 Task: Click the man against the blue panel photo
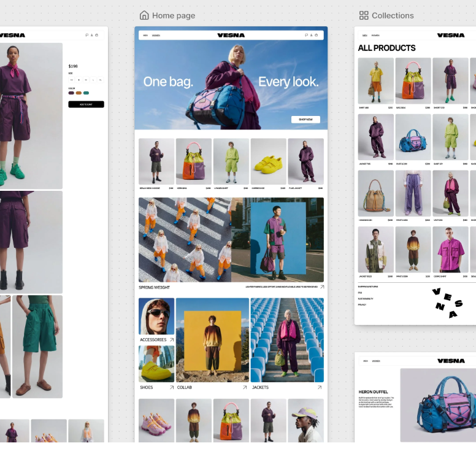(x=277, y=240)
